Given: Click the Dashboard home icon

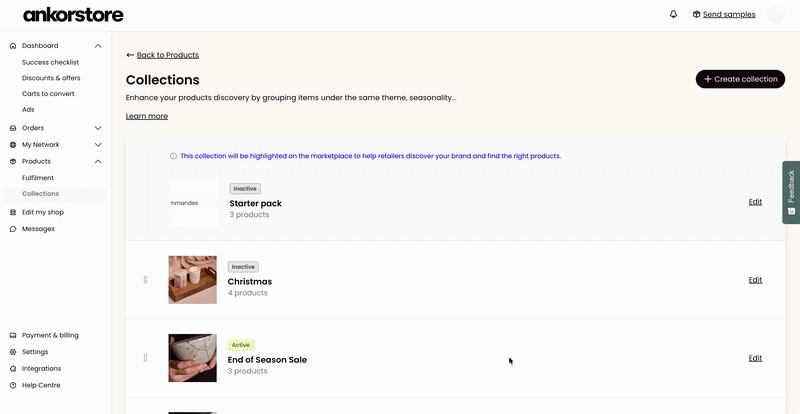Looking at the screenshot, I should tap(13, 45).
